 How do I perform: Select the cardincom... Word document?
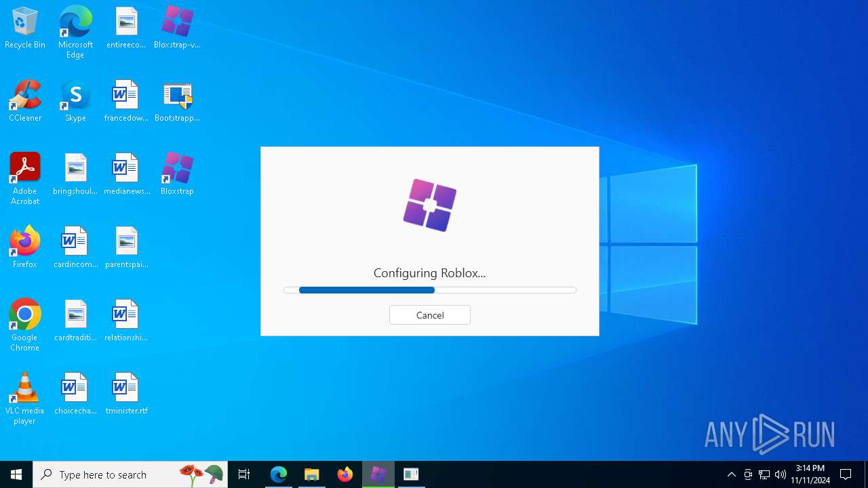[x=75, y=247]
